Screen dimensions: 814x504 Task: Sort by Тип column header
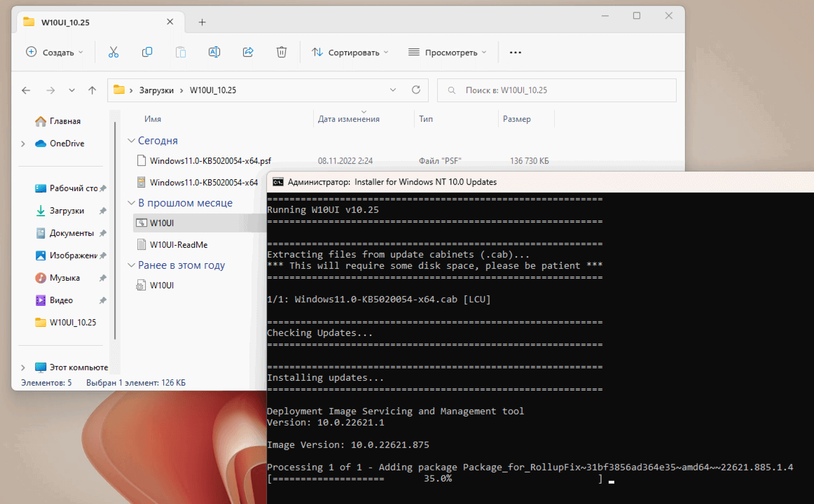click(x=426, y=119)
